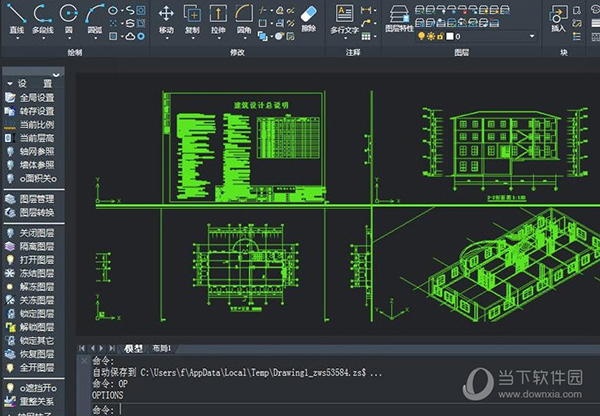
Task: Open dimension tool dropdown arrow
Action: 374,10
